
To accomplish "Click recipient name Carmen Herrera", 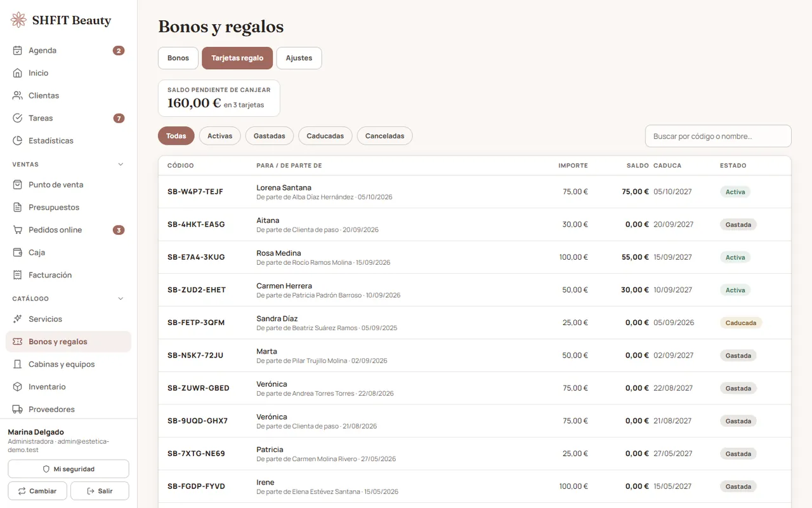I will point(284,286).
